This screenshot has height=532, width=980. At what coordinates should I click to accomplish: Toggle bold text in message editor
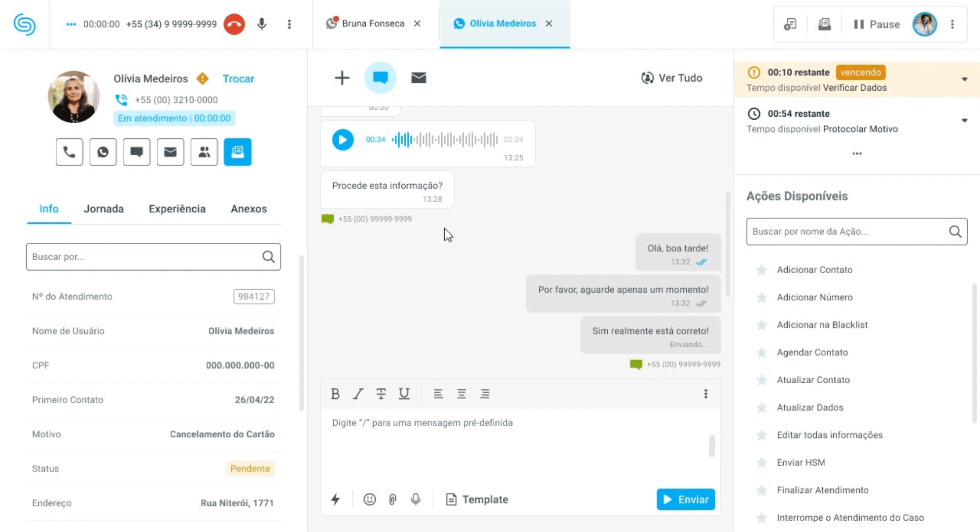click(x=335, y=394)
